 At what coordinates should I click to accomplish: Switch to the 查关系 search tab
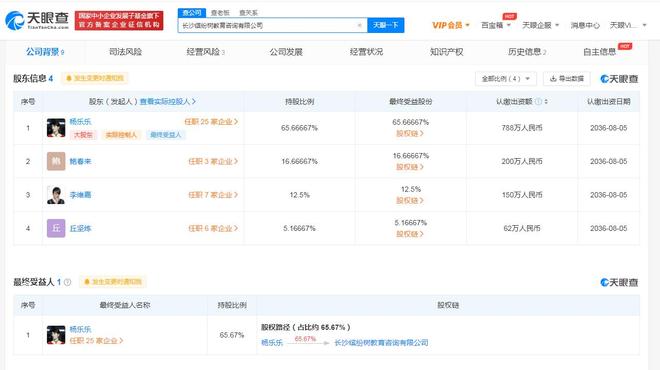coord(248,13)
